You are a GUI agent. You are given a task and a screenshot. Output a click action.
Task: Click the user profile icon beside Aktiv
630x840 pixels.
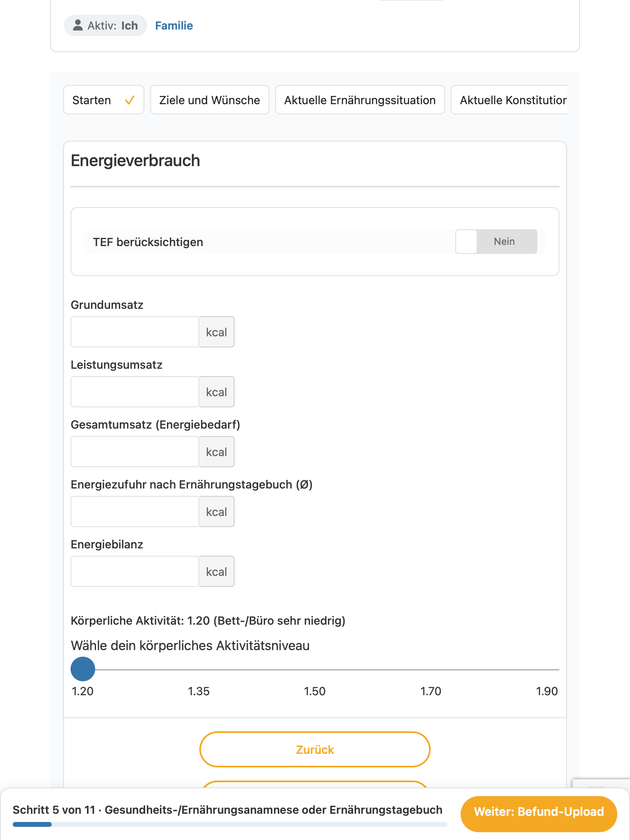[78, 25]
